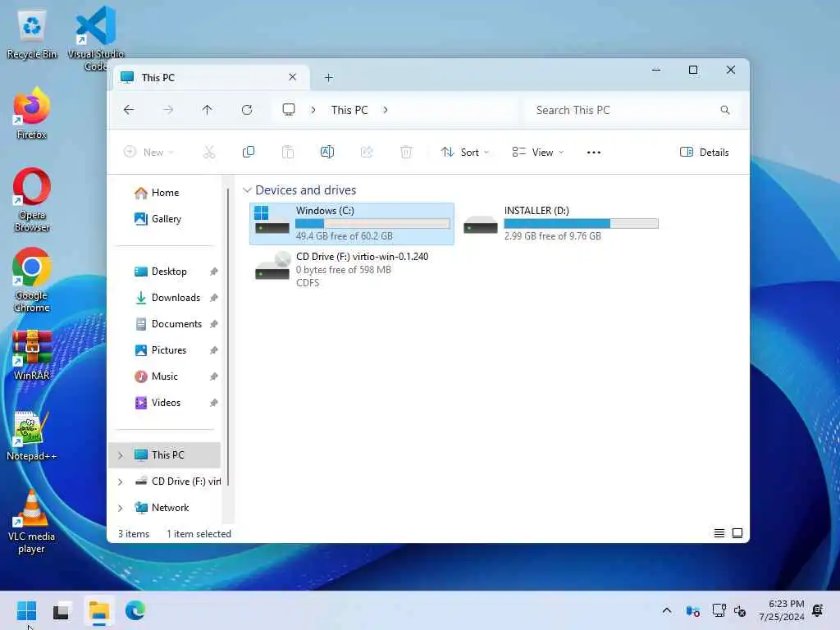Click the Cut scissors icon in toolbar
The height and width of the screenshot is (630, 840).
point(209,152)
